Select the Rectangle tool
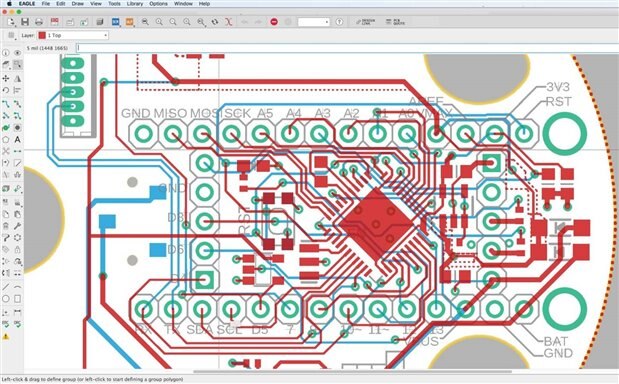619x384 pixels. tap(17, 299)
